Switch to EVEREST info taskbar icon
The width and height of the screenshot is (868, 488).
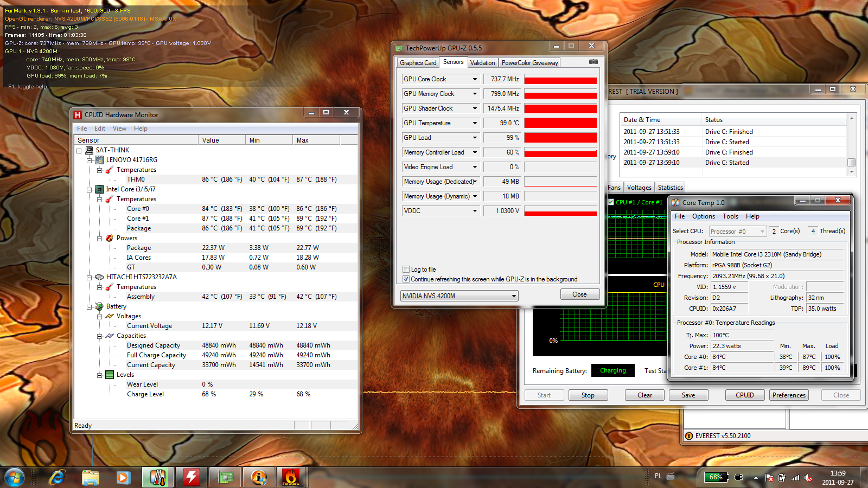(x=259, y=478)
